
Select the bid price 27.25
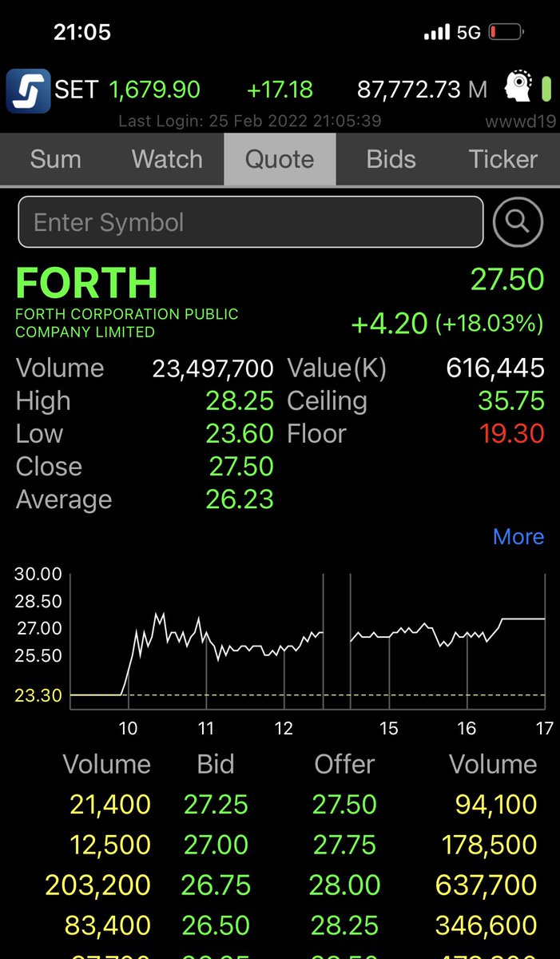(x=216, y=805)
